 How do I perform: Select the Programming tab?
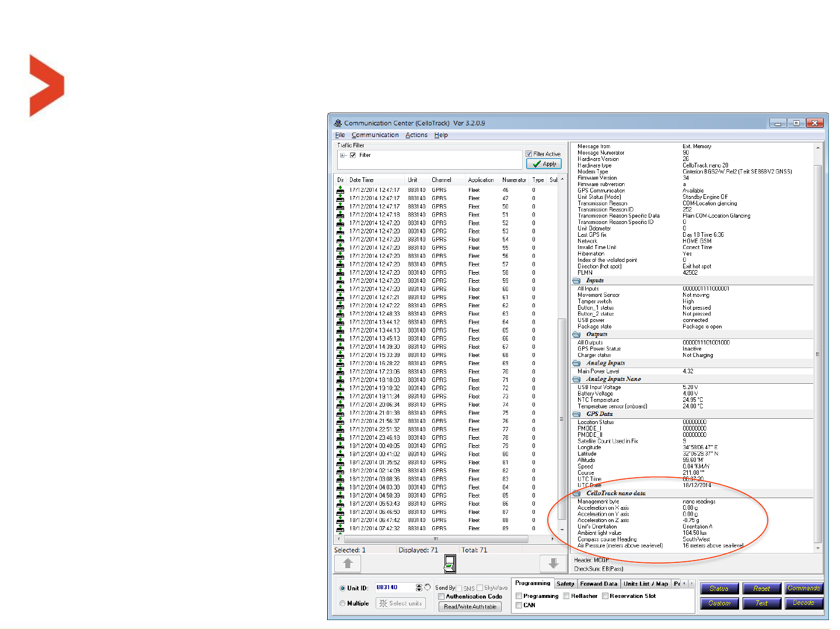pos(533,583)
